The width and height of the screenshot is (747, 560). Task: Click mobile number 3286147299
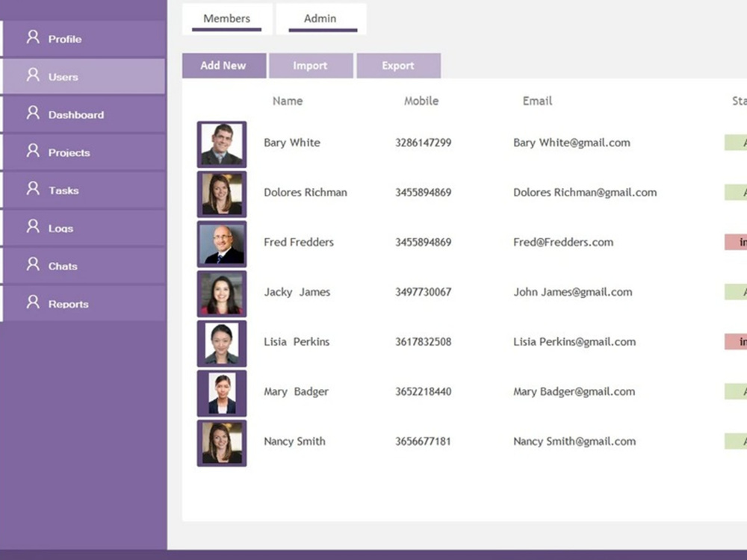click(423, 143)
